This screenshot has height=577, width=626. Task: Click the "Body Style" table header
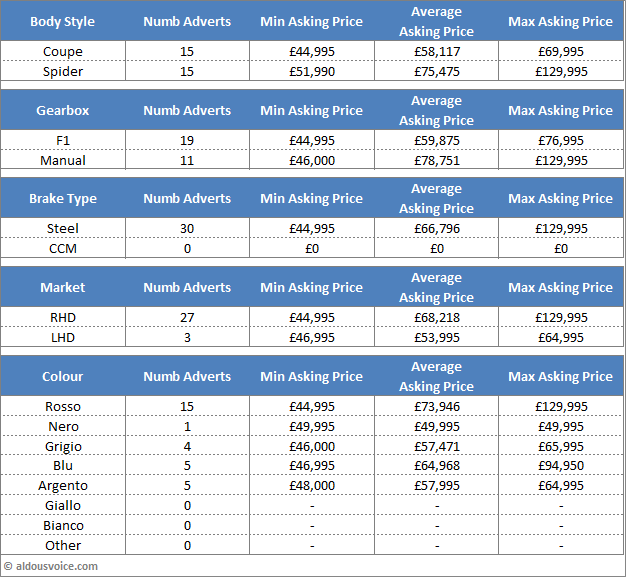pos(63,22)
